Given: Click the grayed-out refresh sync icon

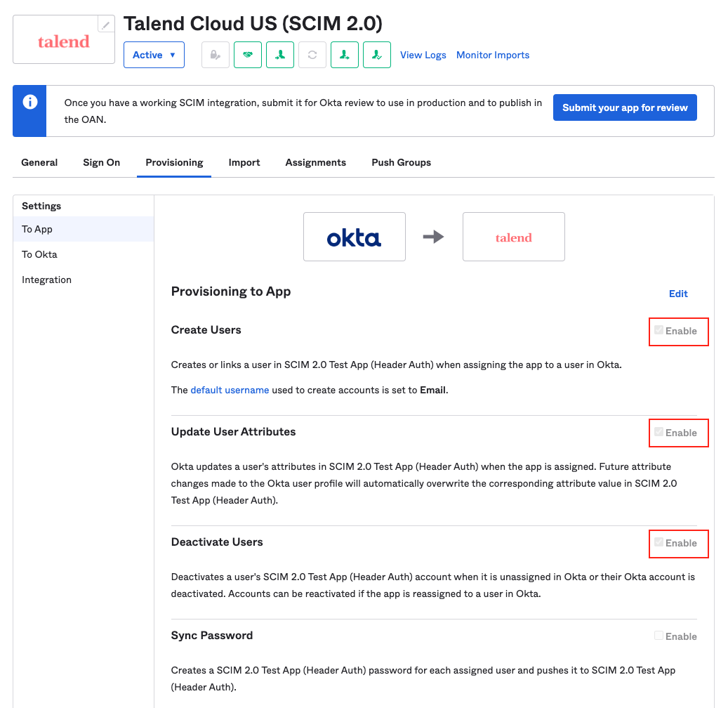Looking at the screenshot, I should point(312,55).
